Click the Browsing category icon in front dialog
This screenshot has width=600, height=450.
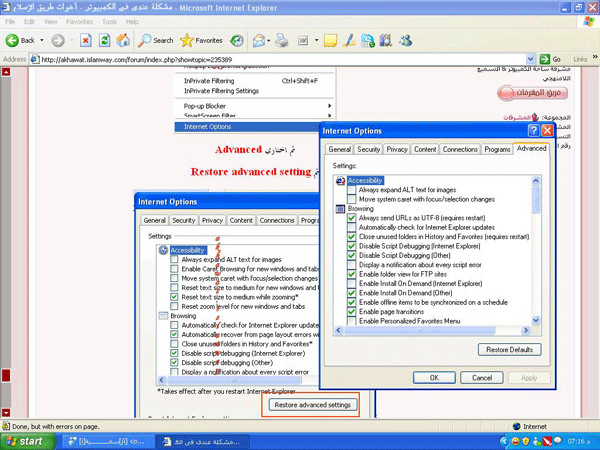pyautogui.click(x=340, y=209)
